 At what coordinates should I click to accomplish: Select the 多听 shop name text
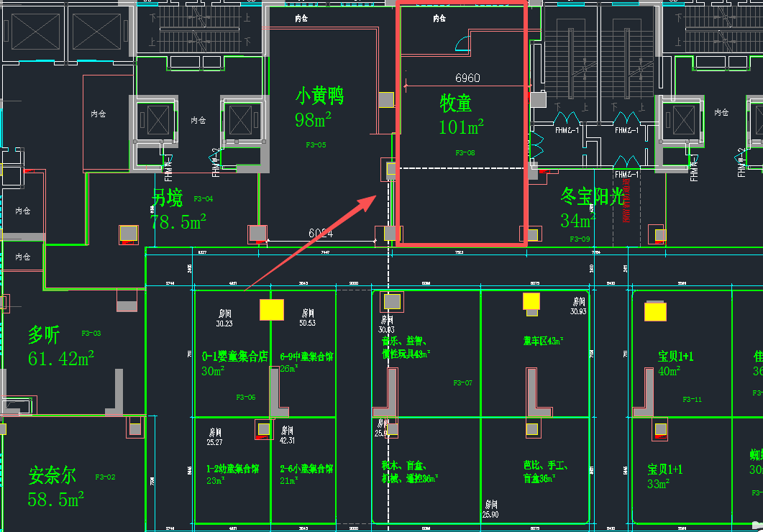45,335
